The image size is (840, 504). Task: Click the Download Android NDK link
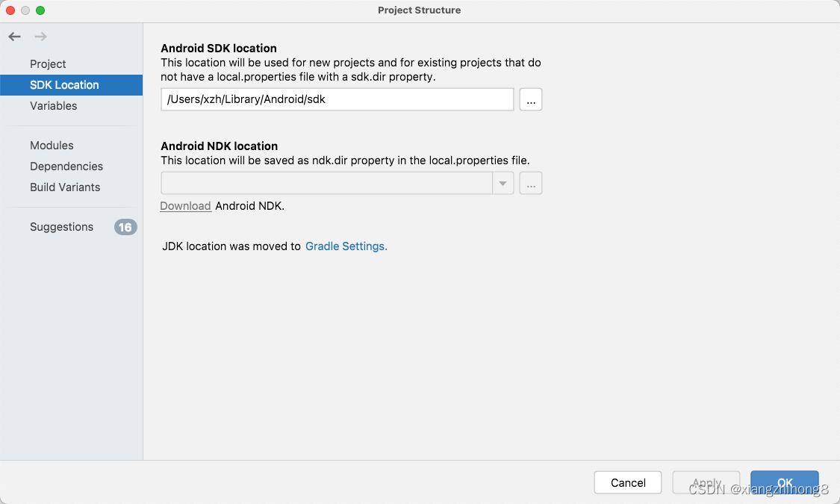tap(185, 206)
